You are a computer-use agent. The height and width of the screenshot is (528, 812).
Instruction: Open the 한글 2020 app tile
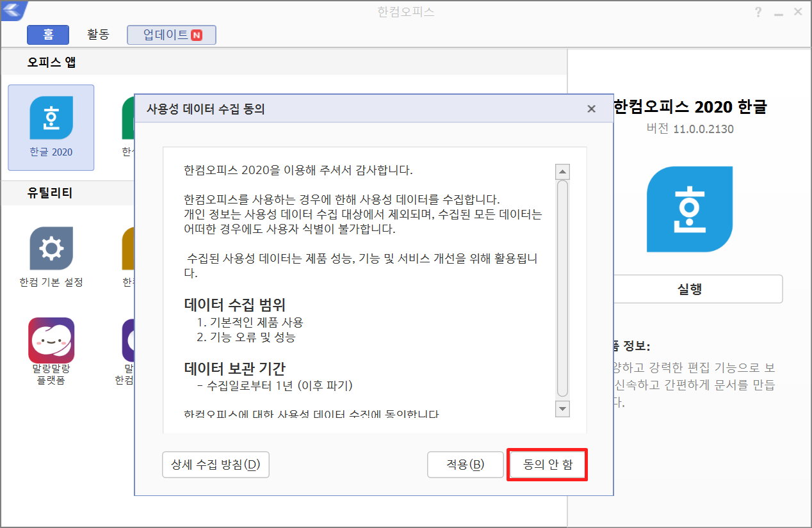coord(51,127)
